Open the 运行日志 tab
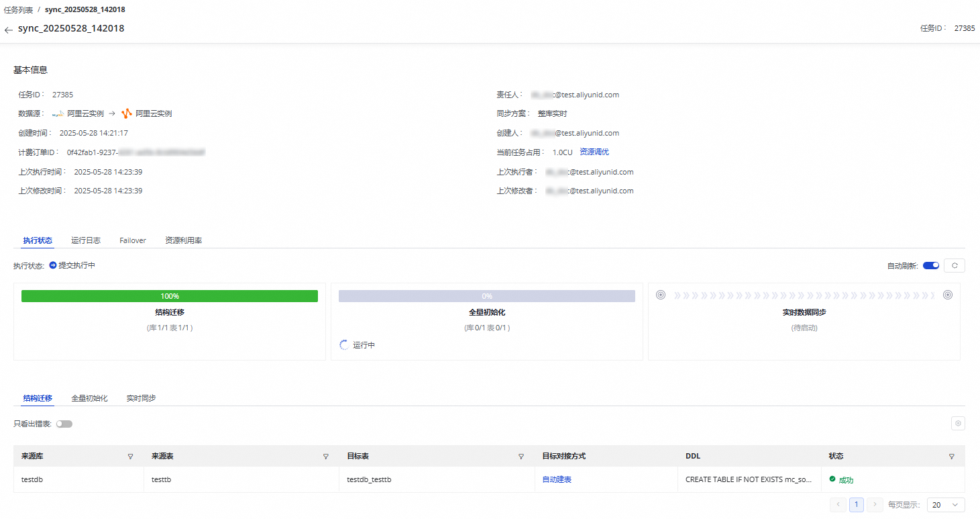The image size is (980, 519). click(86, 240)
